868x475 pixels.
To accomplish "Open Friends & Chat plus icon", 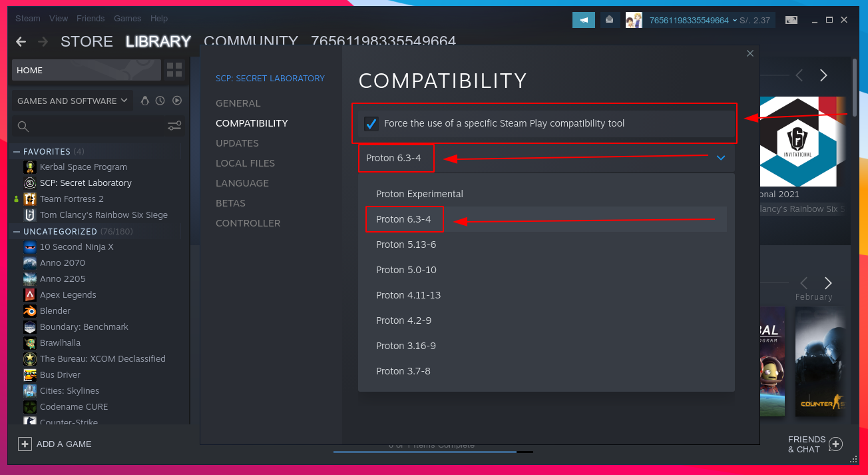I will [836, 444].
